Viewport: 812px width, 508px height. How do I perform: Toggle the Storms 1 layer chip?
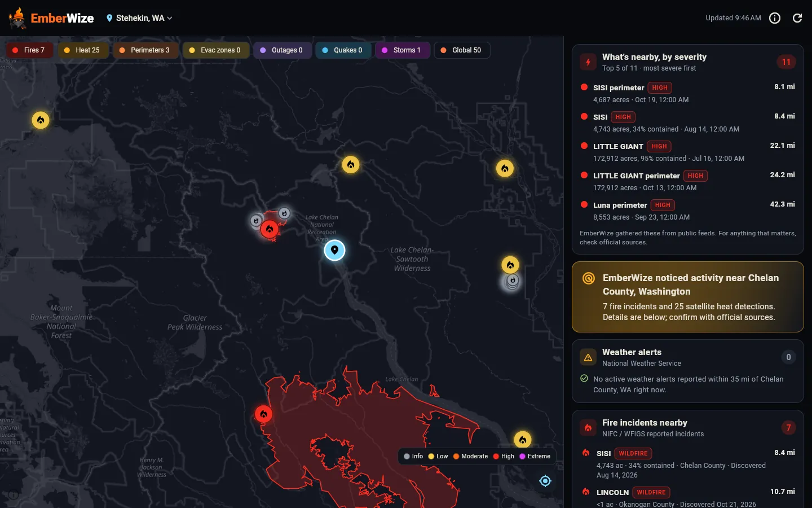pyautogui.click(x=402, y=50)
